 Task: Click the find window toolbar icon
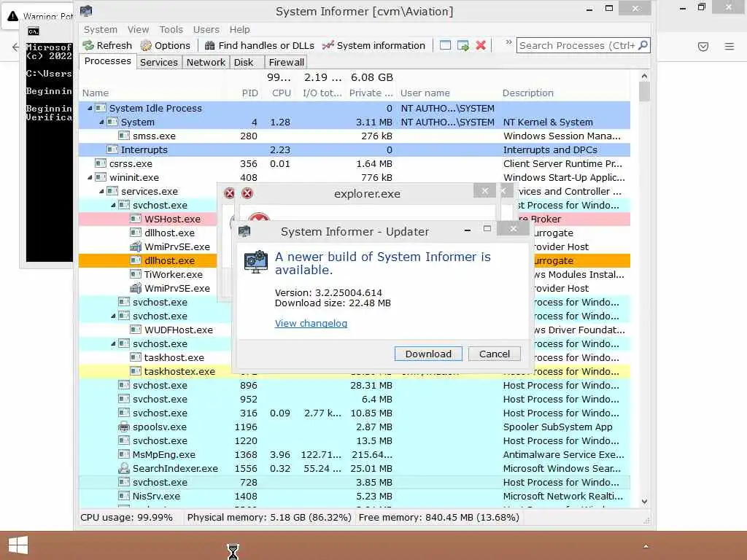(445, 45)
